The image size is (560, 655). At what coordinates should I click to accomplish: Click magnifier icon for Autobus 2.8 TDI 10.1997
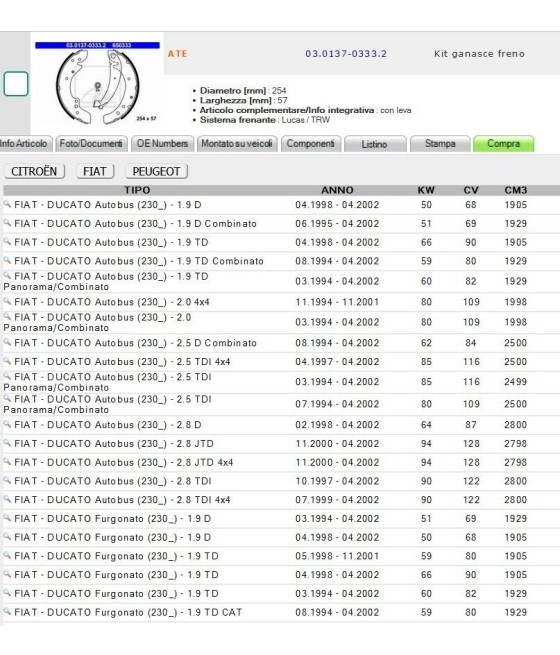tap(7, 480)
